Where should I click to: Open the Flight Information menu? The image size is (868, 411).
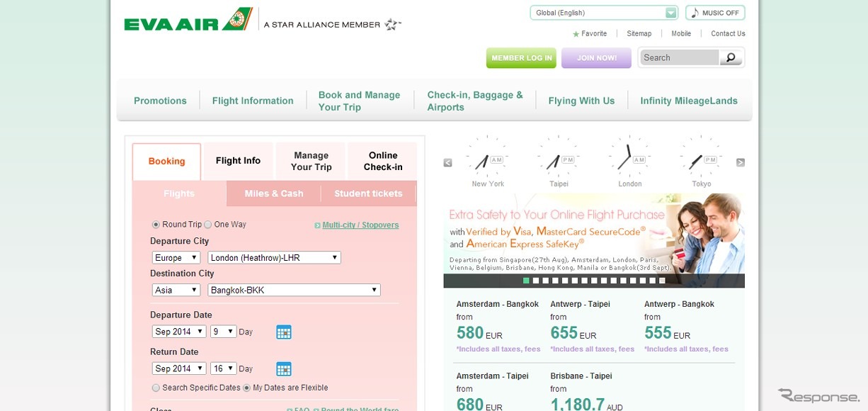(253, 101)
